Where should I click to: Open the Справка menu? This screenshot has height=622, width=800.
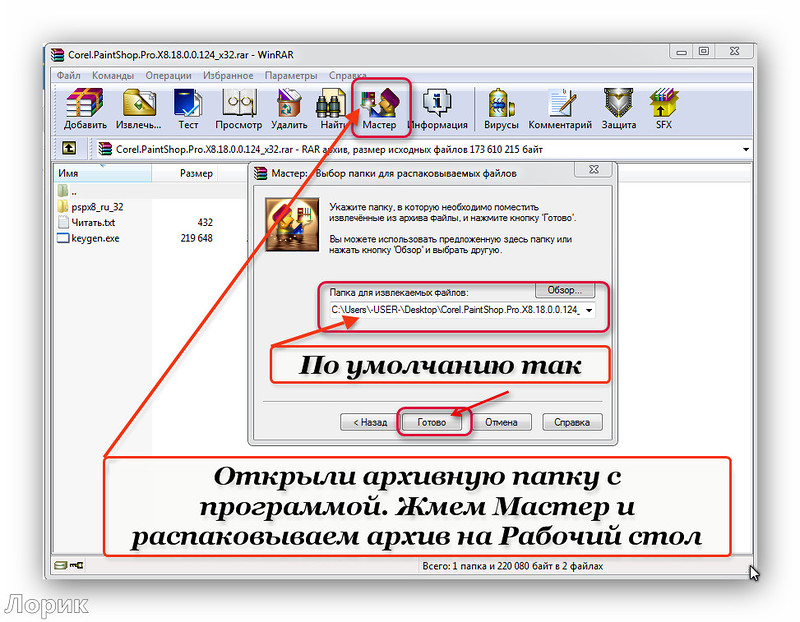(347, 76)
